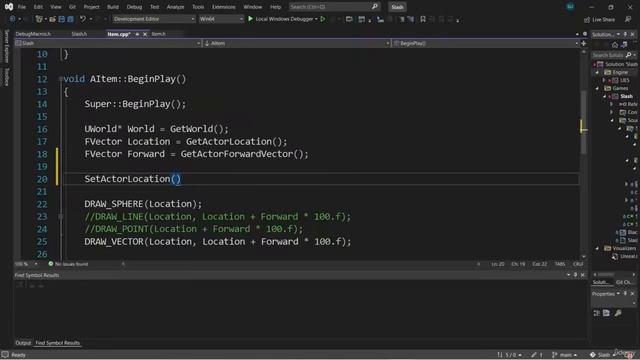640x360 pixels.
Task: Open the Extensions menu
Action: point(223,7)
